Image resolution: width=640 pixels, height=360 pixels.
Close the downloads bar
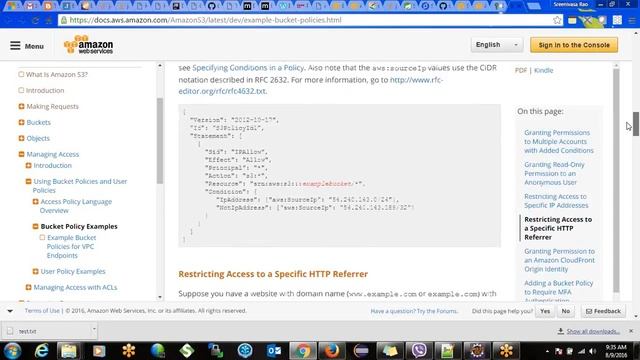pos(631,331)
